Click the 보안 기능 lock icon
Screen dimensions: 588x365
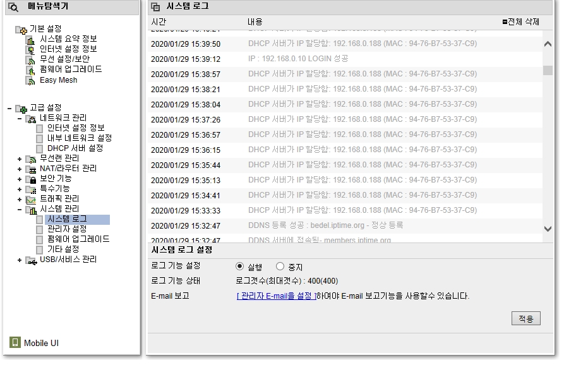(31, 180)
